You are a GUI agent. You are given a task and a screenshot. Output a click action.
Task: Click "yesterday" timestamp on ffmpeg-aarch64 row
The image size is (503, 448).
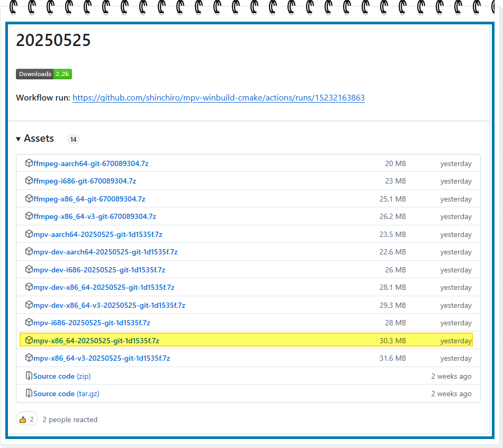456,164
